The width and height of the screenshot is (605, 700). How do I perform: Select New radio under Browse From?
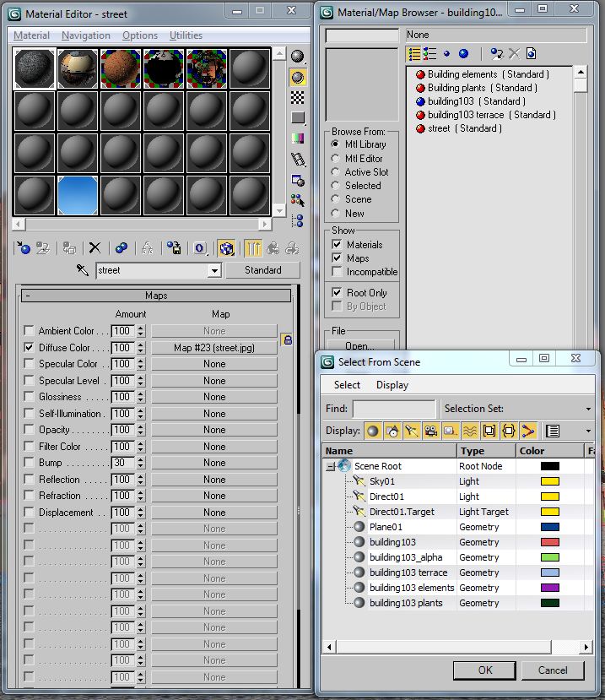coord(335,214)
